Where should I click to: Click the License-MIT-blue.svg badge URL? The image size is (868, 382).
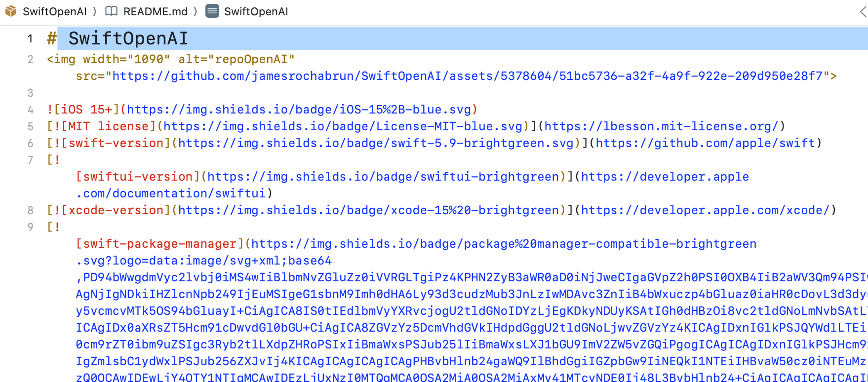(x=343, y=126)
